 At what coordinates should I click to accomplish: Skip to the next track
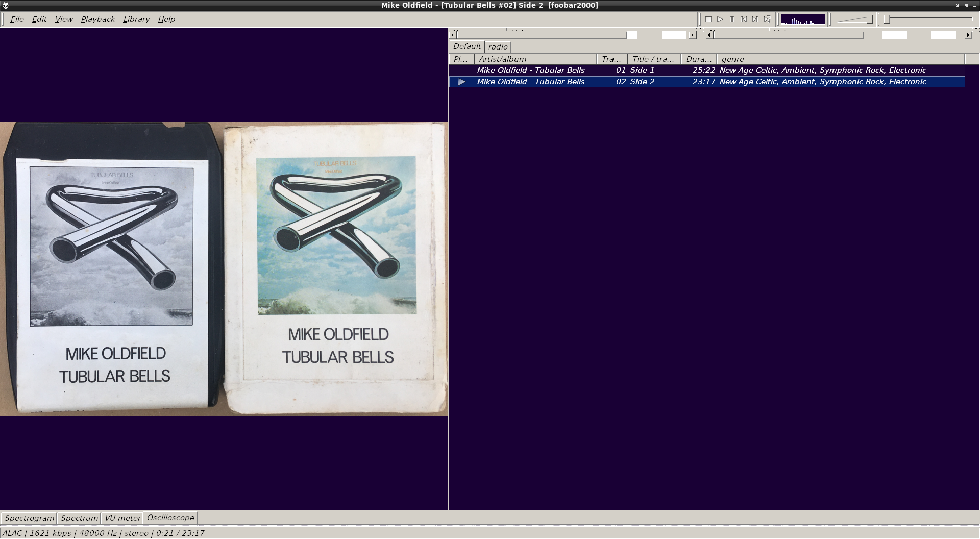tap(755, 19)
